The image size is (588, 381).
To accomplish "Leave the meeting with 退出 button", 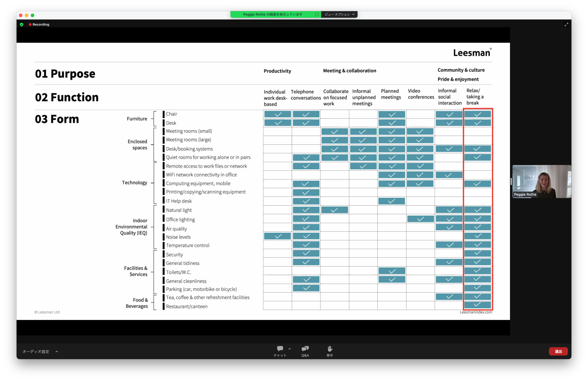I will click(558, 351).
